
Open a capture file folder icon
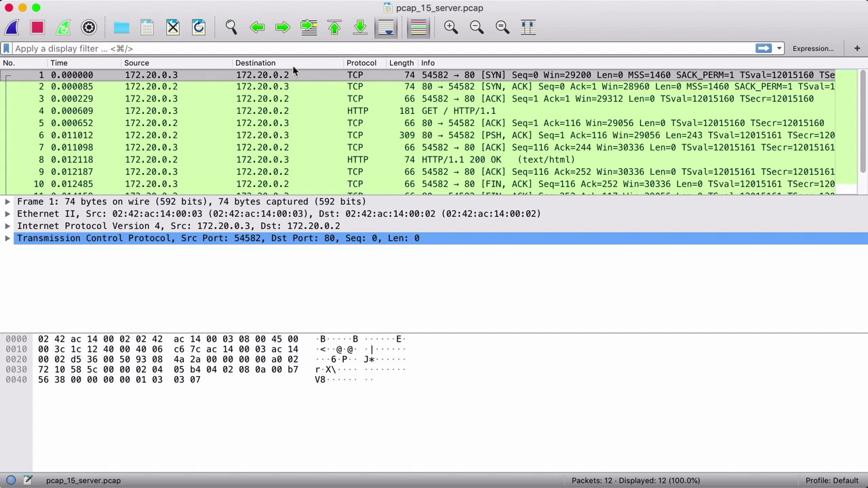point(121,27)
